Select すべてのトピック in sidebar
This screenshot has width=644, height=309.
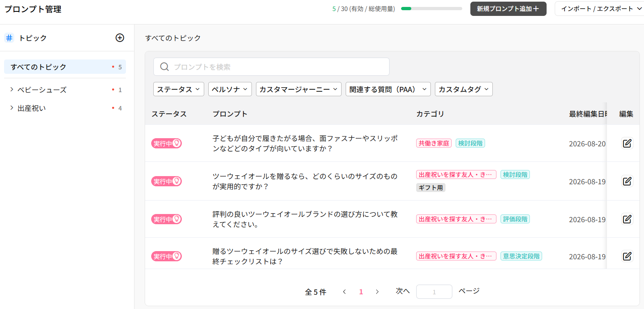[x=65, y=67]
